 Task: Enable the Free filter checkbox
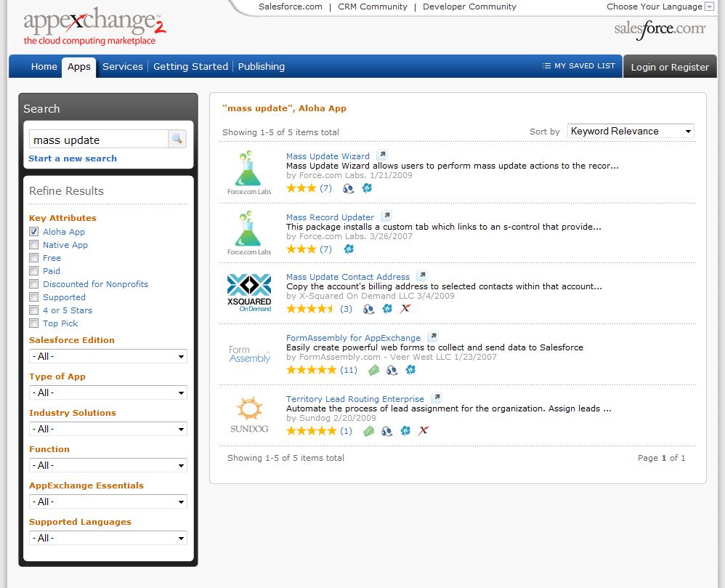[33, 258]
